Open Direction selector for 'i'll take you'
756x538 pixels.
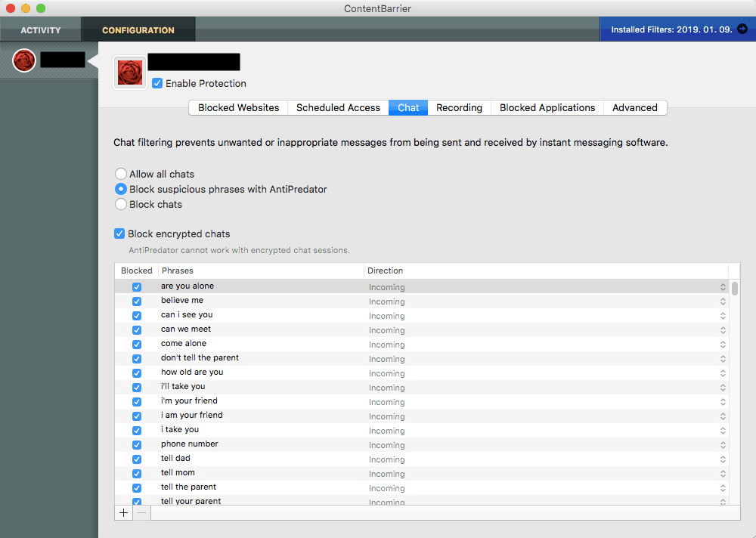click(723, 387)
